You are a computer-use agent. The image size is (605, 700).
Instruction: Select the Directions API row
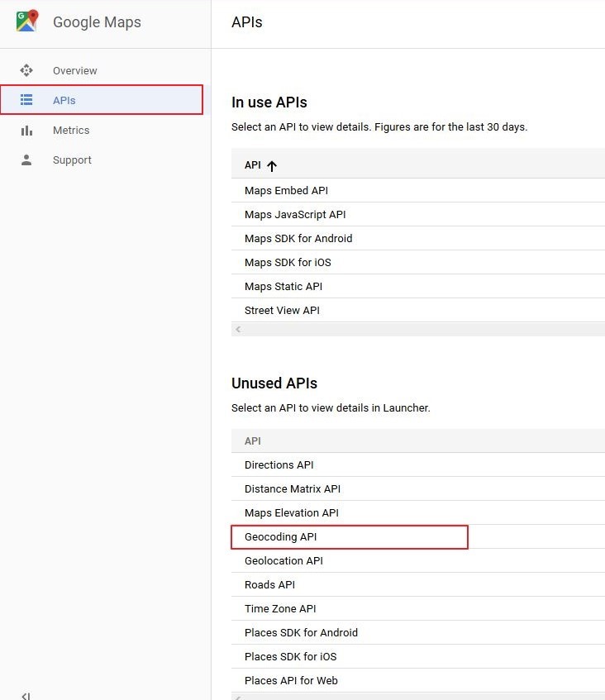[x=279, y=464]
